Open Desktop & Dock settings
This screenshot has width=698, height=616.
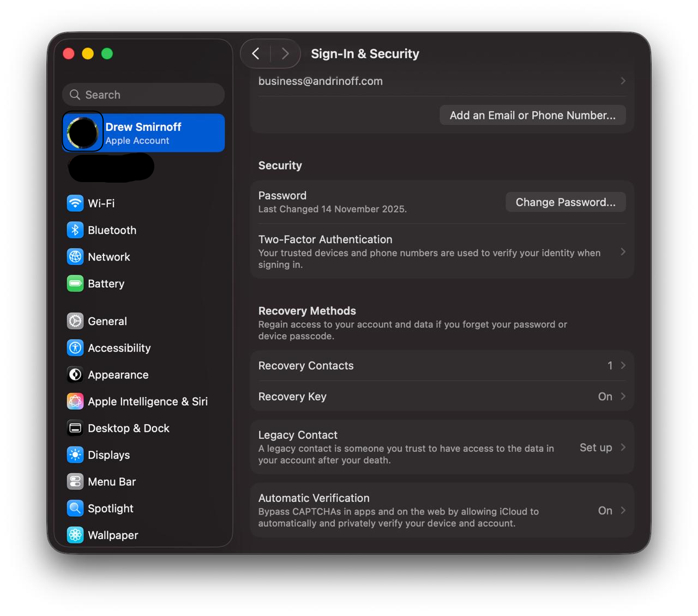(x=75, y=428)
